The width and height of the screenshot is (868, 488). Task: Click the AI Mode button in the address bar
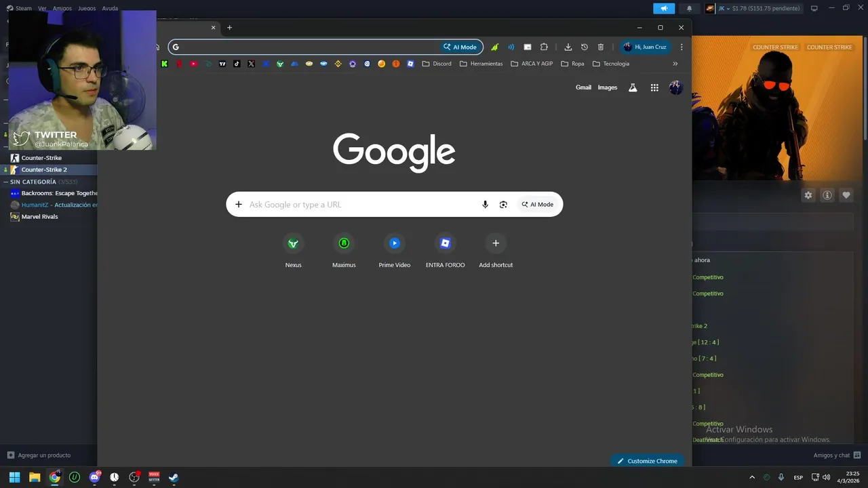[x=460, y=47]
